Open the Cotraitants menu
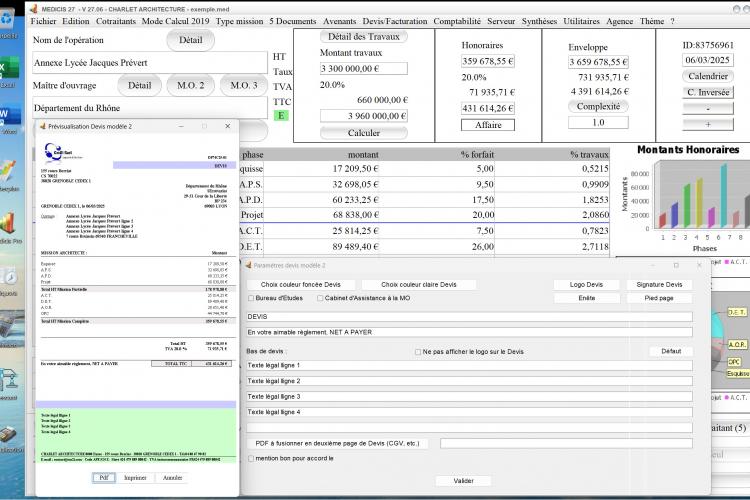Image resolution: width=750 pixels, height=500 pixels. click(x=116, y=21)
